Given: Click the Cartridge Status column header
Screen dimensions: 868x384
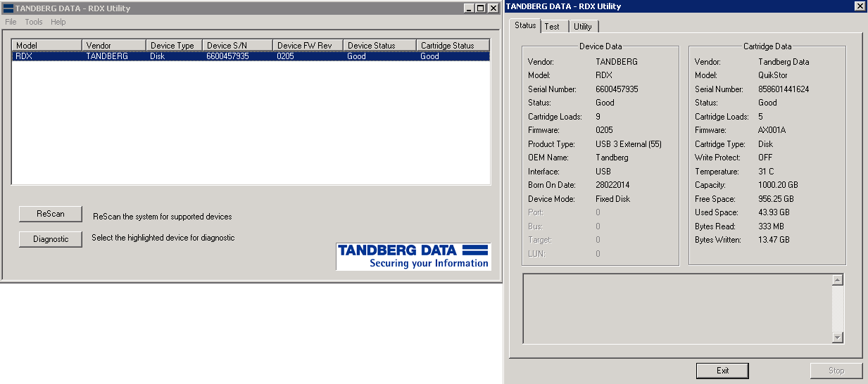Looking at the screenshot, I should pos(453,46).
